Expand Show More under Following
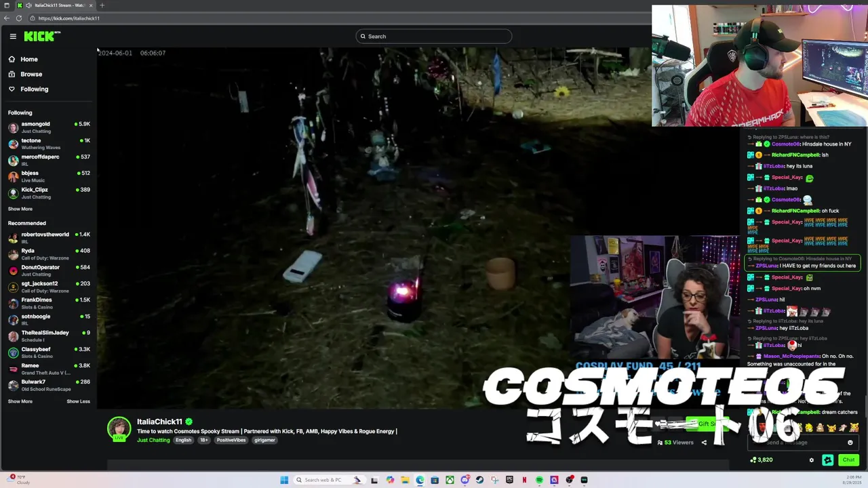 tap(20, 209)
